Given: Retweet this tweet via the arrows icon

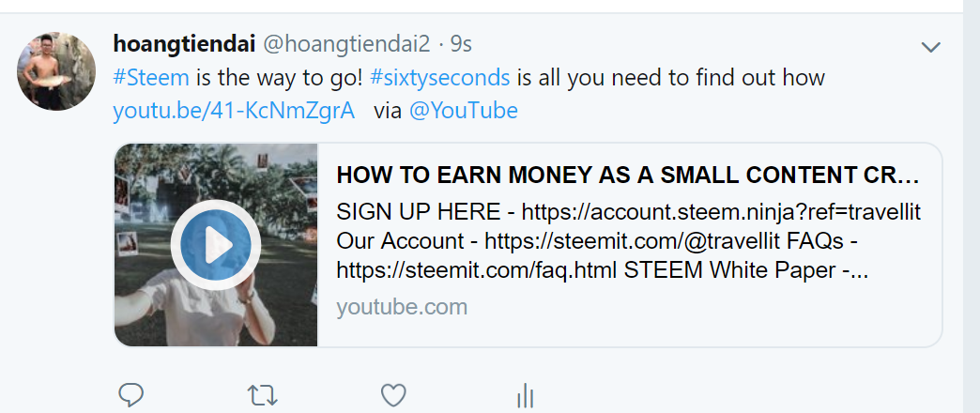Looking at the screenshot, I should point(262,395).
